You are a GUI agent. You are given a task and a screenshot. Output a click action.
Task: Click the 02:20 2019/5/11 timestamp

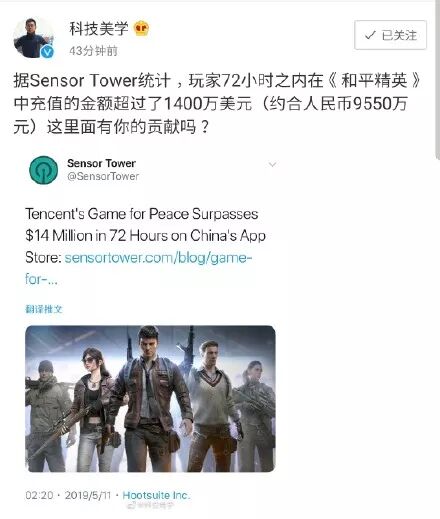tap(68, 495)
